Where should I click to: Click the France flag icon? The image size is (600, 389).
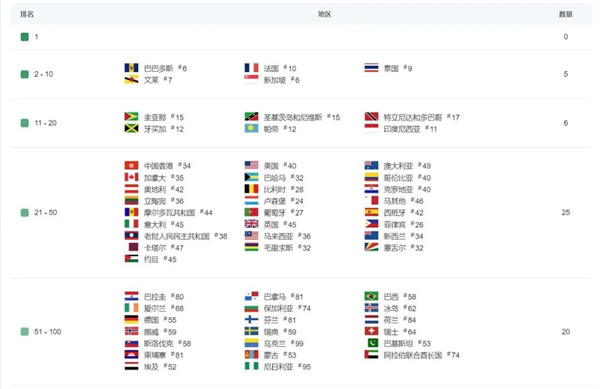click(251, 68)
